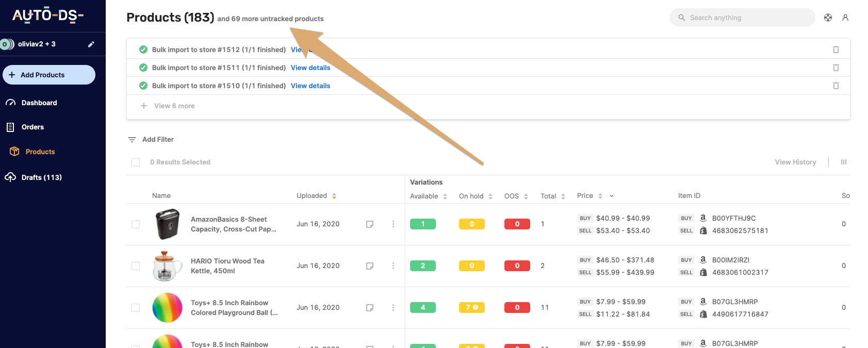Open the note icon for HARIO Tea Kettle

(x=370, y=266)
